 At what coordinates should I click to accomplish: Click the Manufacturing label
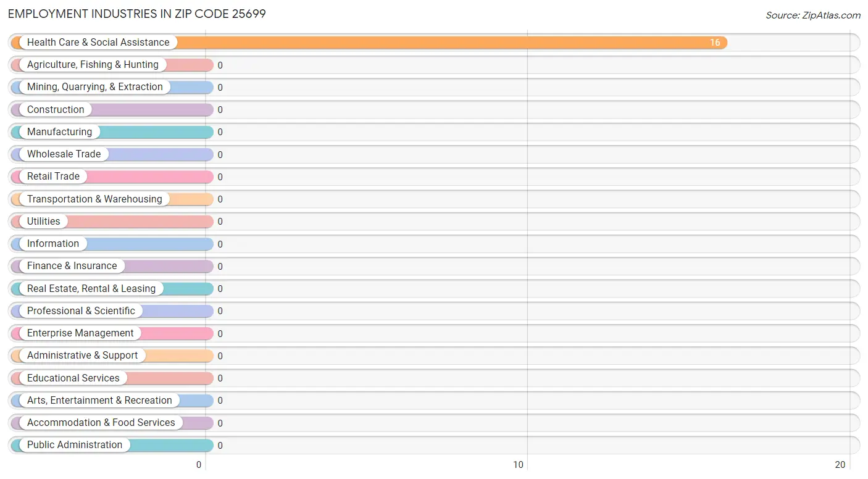point(59,131)
